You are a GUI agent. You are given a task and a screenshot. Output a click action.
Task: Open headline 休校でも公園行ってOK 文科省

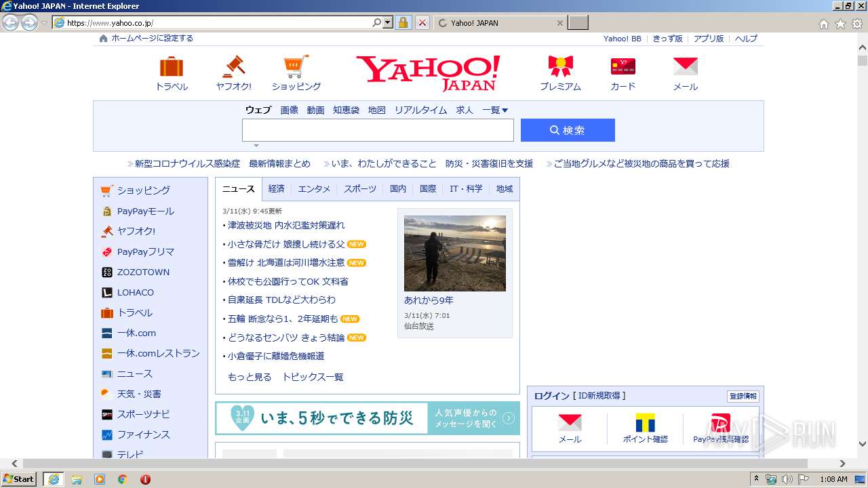tap(288, 281)
